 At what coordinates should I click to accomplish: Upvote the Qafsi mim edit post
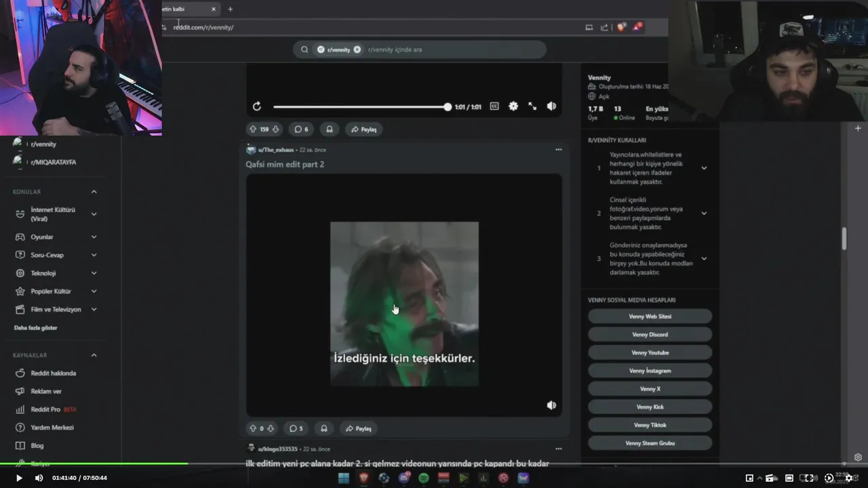click(x=253, y=428)
